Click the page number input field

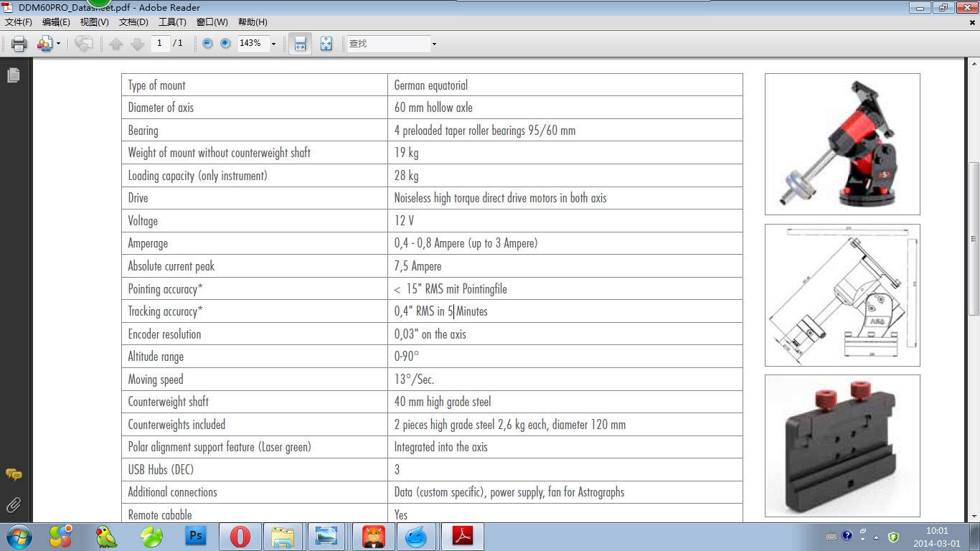coord(159,43)
